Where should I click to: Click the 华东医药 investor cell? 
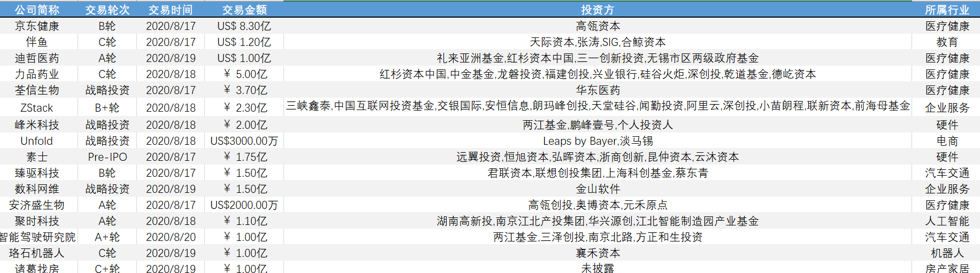(598, 90)
